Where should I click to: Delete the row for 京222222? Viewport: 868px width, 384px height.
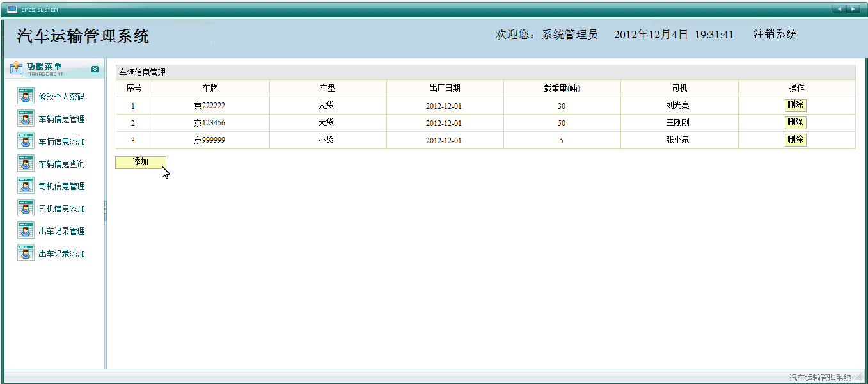796,106
